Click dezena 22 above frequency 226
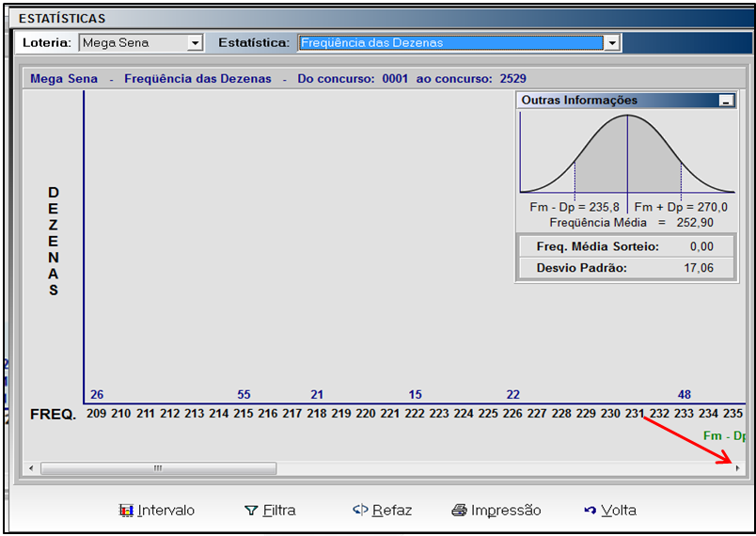756x536 pixels. [513, 394]
